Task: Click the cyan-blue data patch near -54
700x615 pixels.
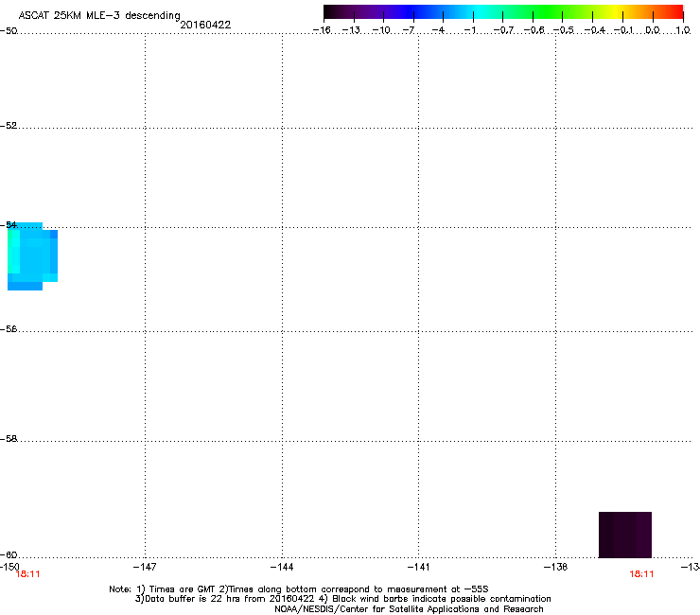Action: (32, 256)
